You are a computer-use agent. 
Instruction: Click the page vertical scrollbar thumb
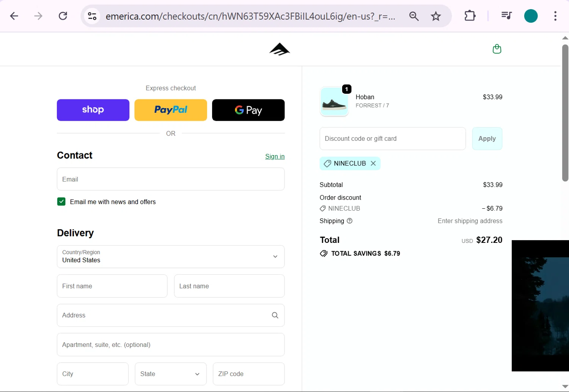point(565,113)
